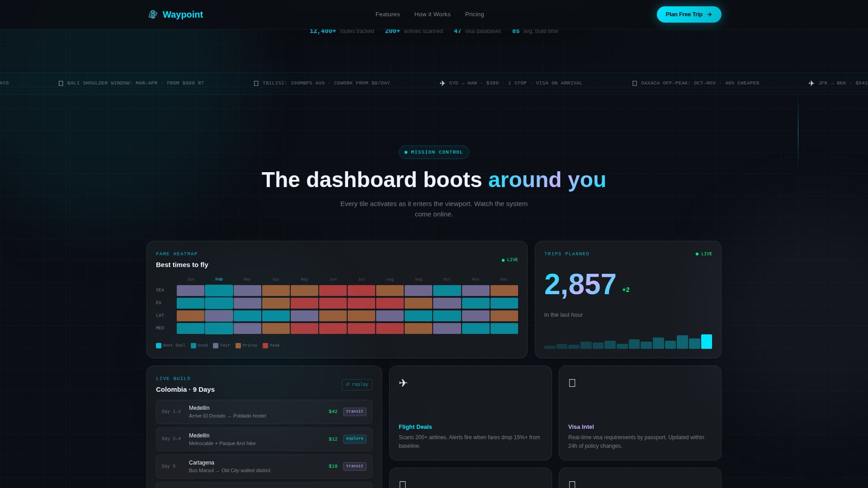868x488 pixels.
Task: Click the icon before the Oaxaca off-peak ticker
Action: (635, 83)
